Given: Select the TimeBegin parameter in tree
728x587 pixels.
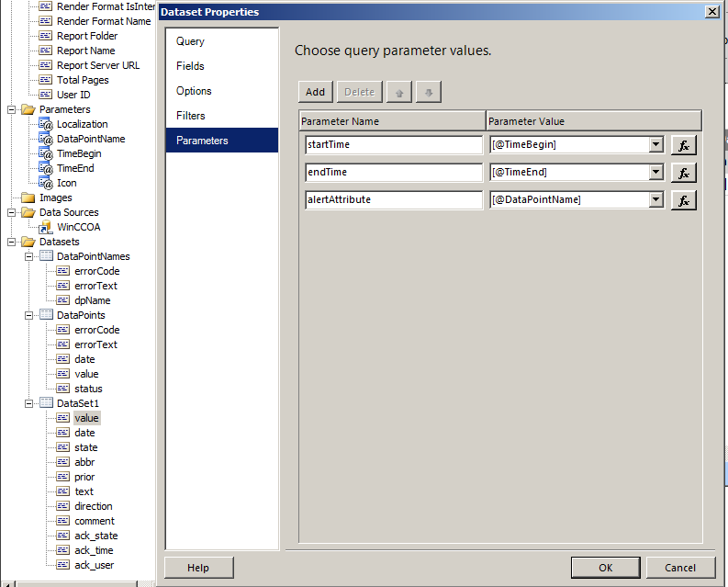Looking at the screenshot, I should point(79,153).
